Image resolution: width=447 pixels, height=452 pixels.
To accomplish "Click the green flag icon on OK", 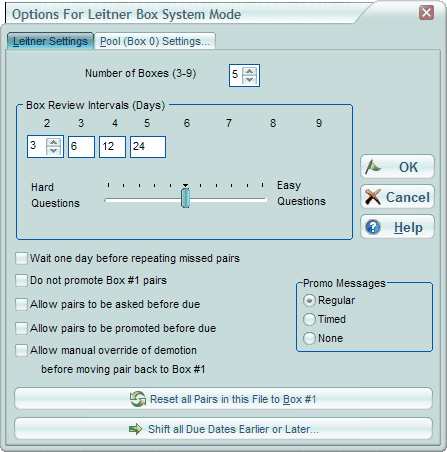I will tap(373, 167).
